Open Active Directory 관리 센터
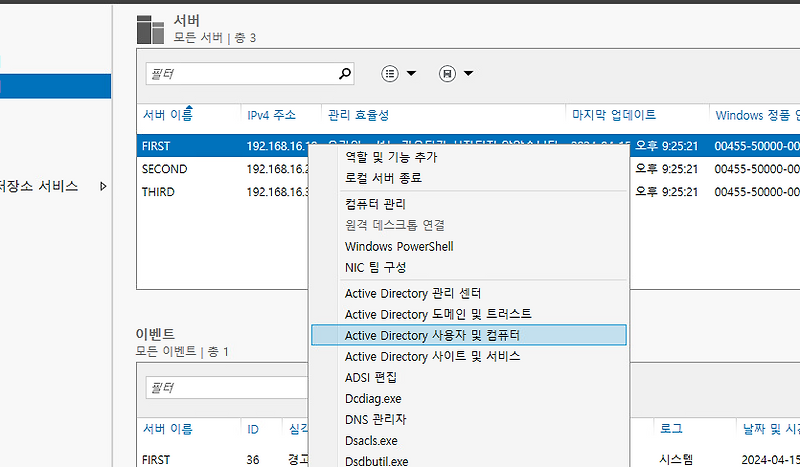 pyautogui.click(x=413, y=293)
